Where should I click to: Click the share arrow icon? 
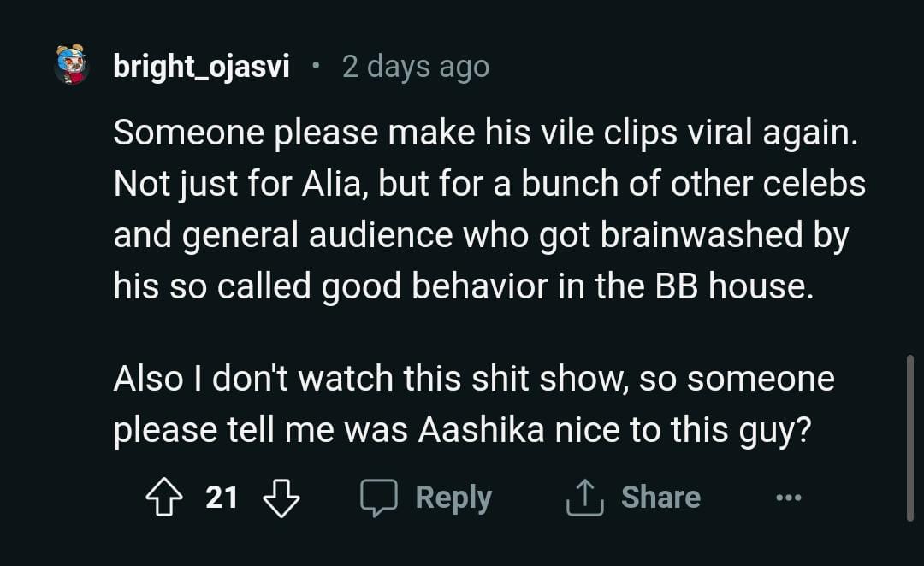pos(586,498)
